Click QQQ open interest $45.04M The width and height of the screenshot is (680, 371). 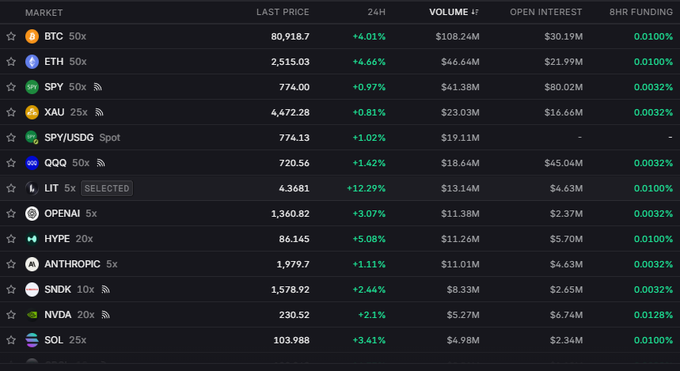(x=563, y=163)
